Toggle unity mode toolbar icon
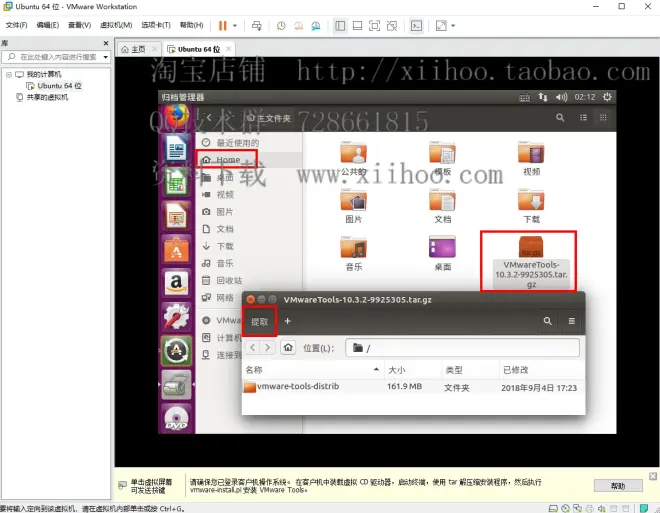The width and height of the screenshot is (660, 513). pyautogui.click(x=392, y=26)
